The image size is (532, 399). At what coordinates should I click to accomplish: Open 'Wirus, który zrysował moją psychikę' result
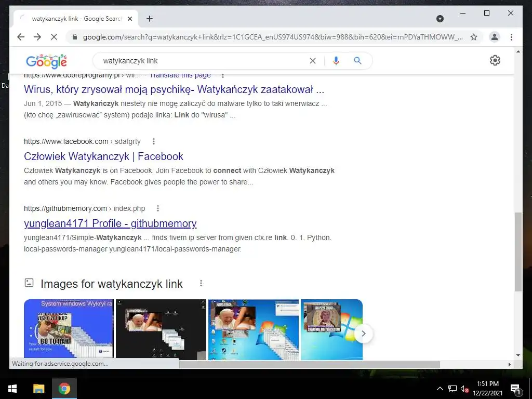click(174, 89)
